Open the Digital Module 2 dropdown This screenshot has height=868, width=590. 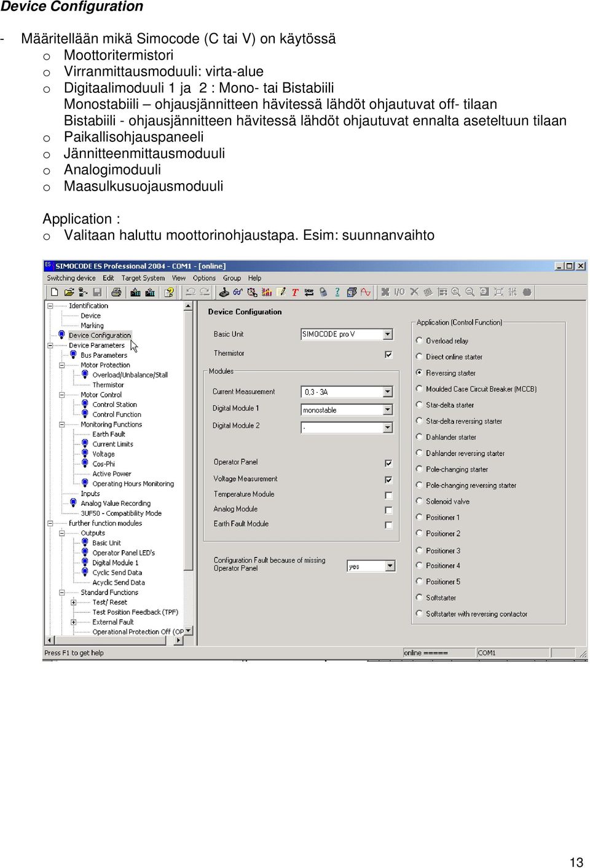click(x=388, y=427)
